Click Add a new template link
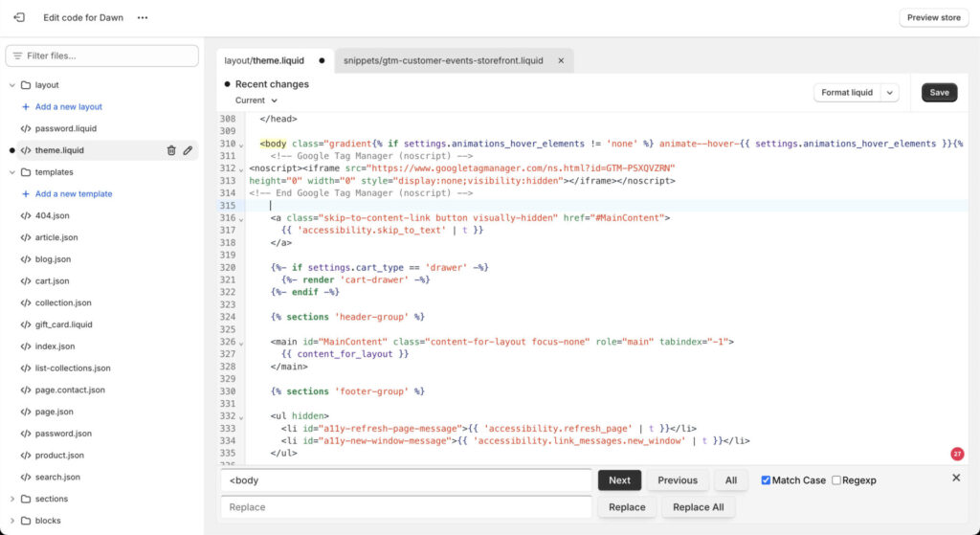 coord(73,193)
